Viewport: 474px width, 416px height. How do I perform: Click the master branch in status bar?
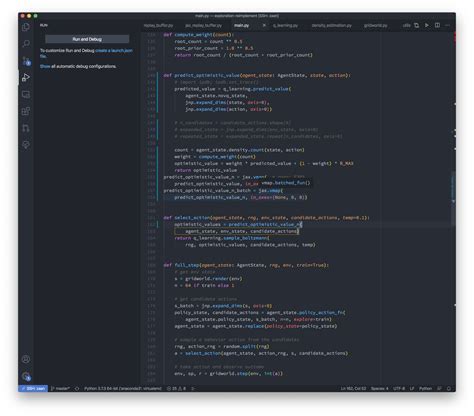click(x=61, y=389)
